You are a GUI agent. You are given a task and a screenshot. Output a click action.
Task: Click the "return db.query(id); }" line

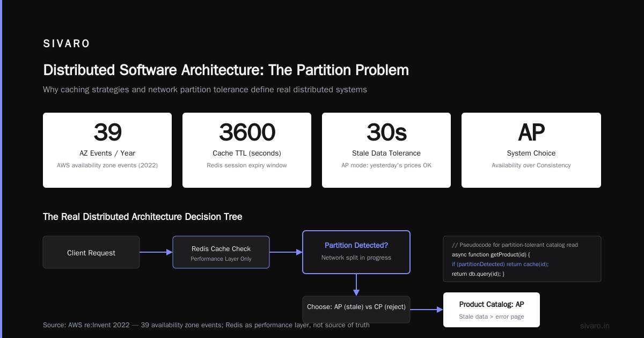(478, 274)
